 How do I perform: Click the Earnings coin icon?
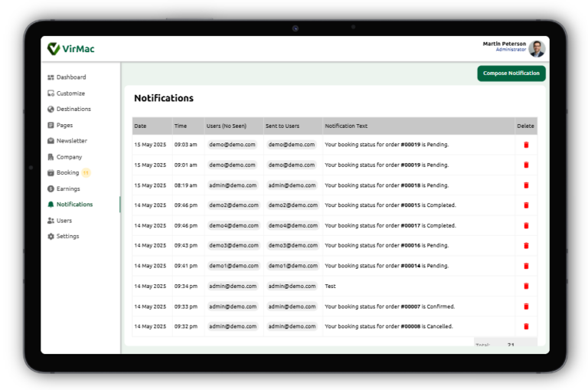click(51, 188)
